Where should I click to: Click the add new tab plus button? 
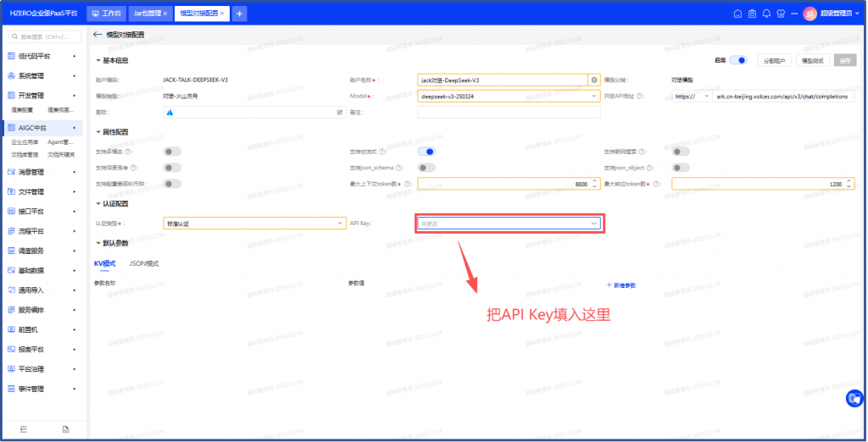240,14
